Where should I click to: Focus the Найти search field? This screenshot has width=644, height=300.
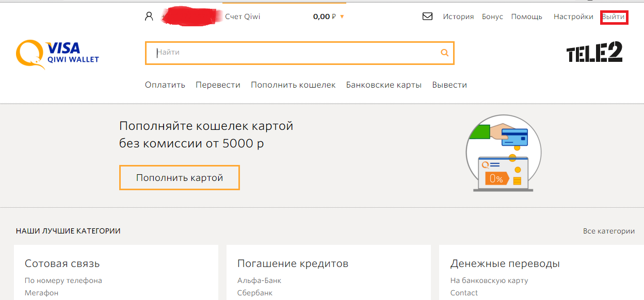[x=294, y=53]
